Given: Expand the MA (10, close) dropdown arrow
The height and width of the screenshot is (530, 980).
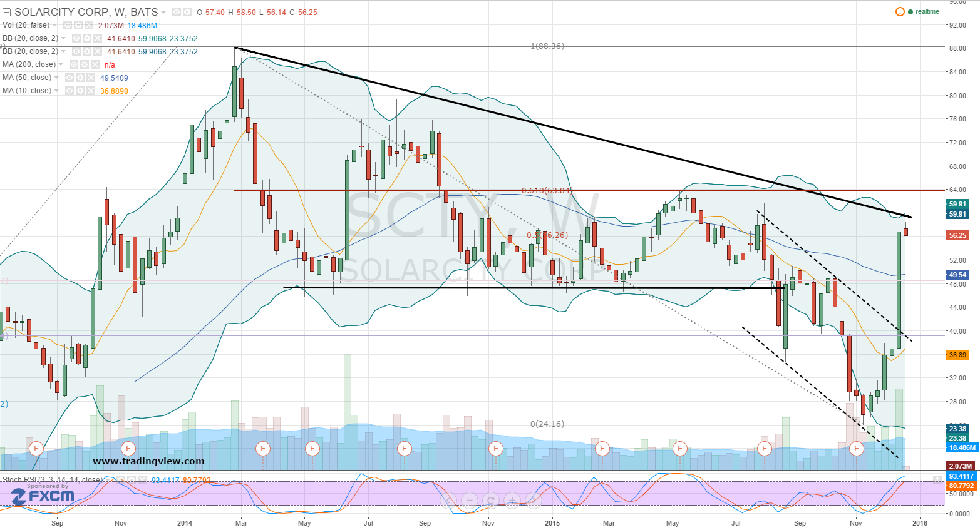Looking at the screenshot, I should click(x=57, y=91).
